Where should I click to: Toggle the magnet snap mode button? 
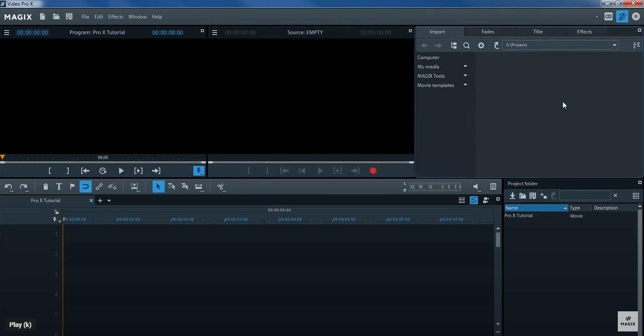tap(85, 186)
